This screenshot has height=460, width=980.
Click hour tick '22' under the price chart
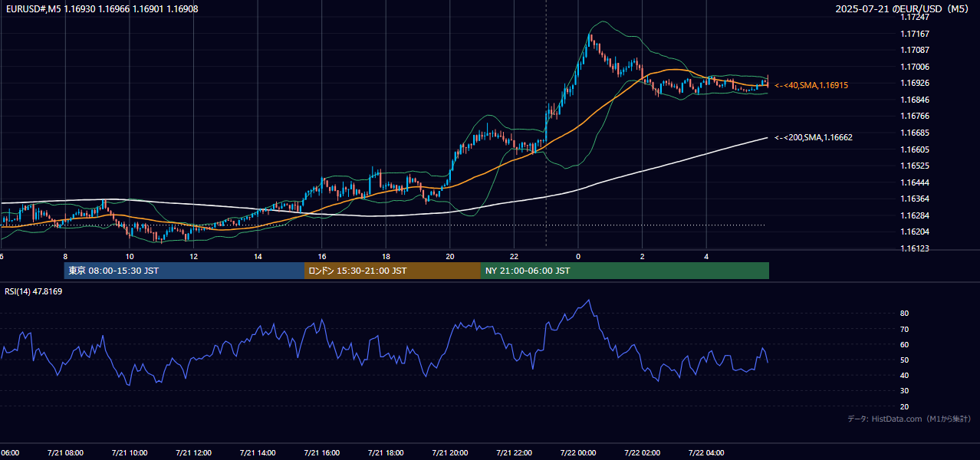coord(515,257)
